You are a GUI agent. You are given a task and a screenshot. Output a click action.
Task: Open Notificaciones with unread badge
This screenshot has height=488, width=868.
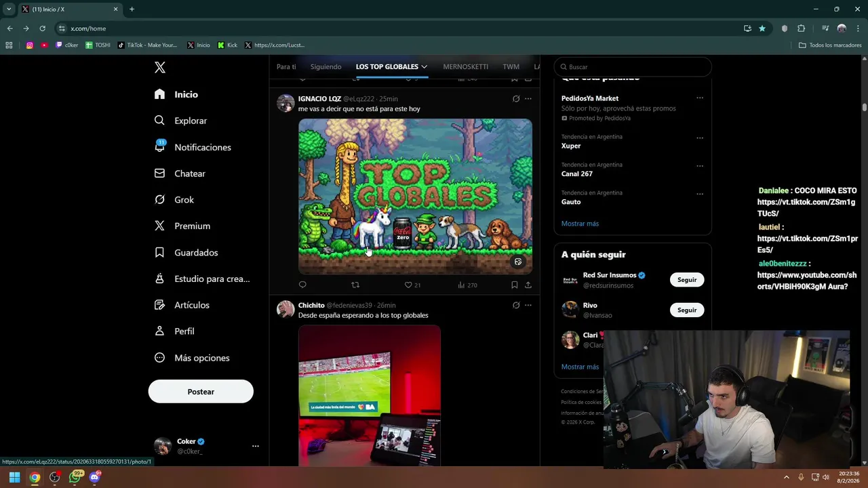pyautogui.click(x=193, y=147)
